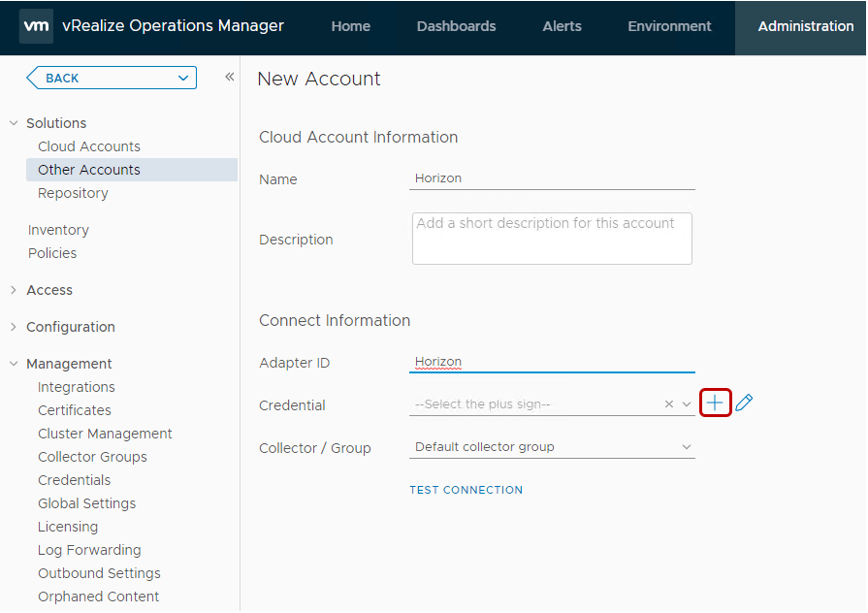Switch to the Dashboards tab

pos(456,26)
